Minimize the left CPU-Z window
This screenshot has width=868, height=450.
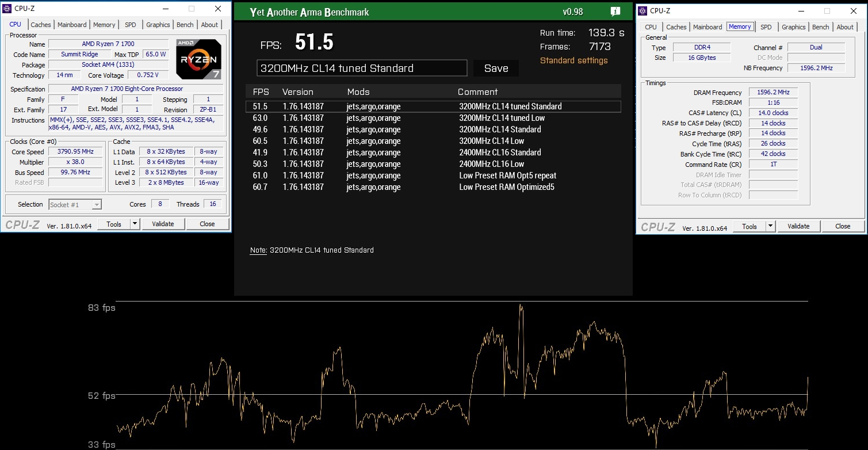(165, 9)
